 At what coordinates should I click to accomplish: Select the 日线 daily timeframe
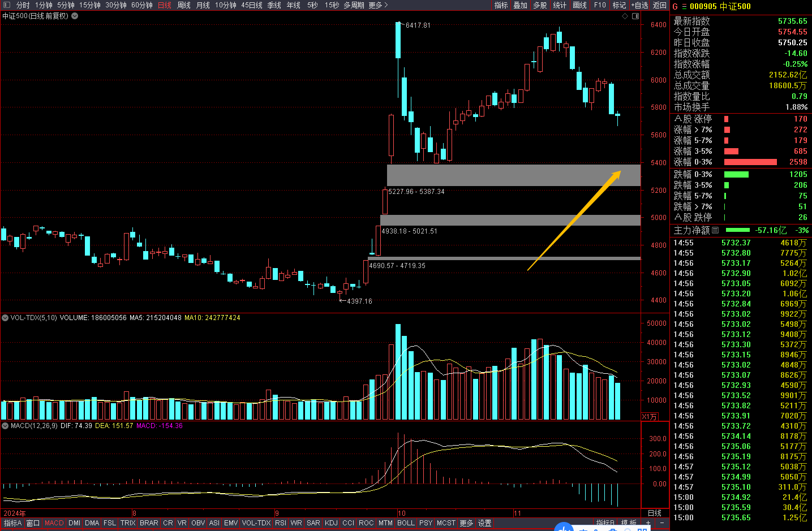click(x=164, y=5)
